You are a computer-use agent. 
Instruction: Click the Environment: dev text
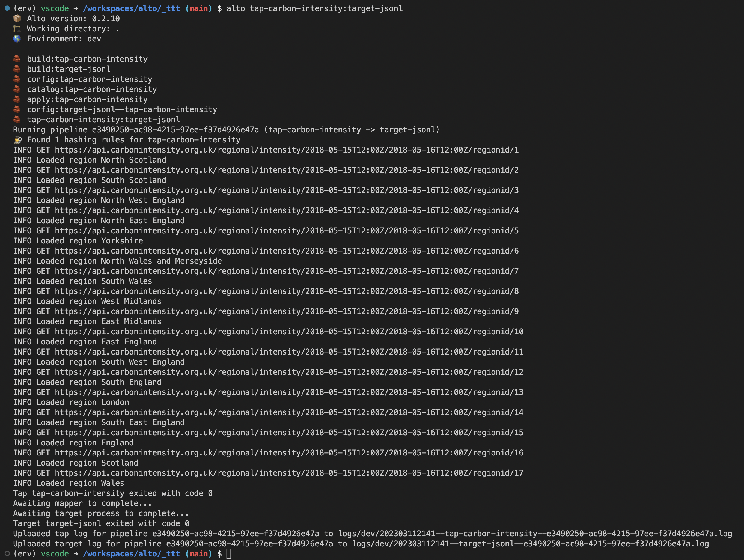pos(64,39)
